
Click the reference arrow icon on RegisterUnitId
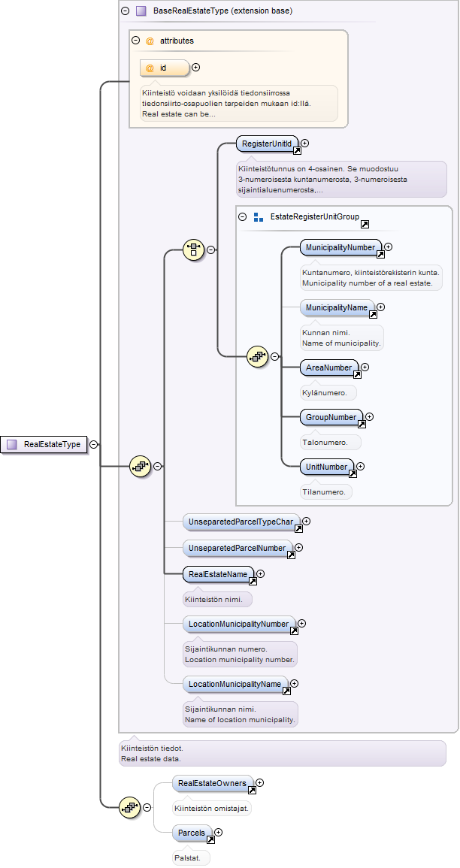297,150
